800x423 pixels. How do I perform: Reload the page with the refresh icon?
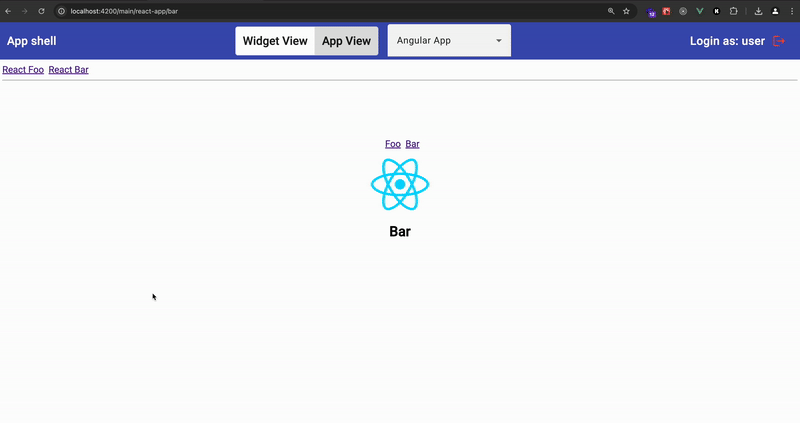(x=41, y=11)
